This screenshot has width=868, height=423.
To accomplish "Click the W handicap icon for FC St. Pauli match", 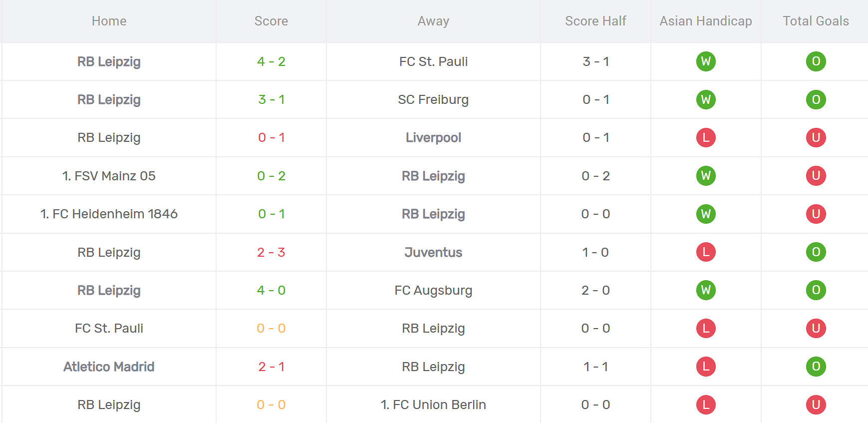I will (x=706, y=61).
